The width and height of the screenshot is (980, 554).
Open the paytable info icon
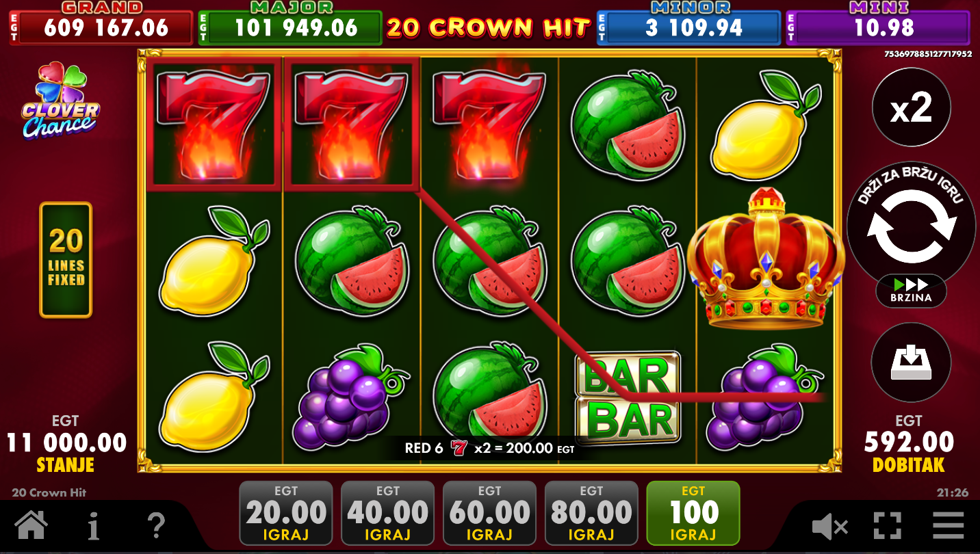[x=94, y=526]
